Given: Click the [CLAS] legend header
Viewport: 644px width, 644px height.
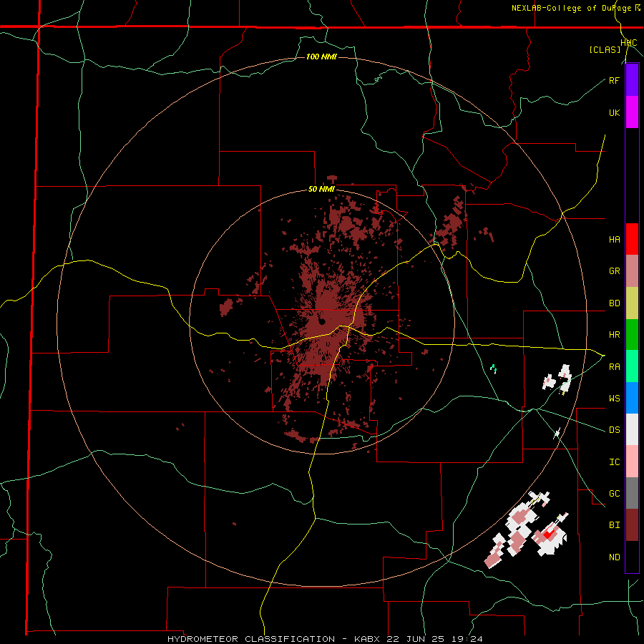Looking at the screenshot, I should click(605, 49).
